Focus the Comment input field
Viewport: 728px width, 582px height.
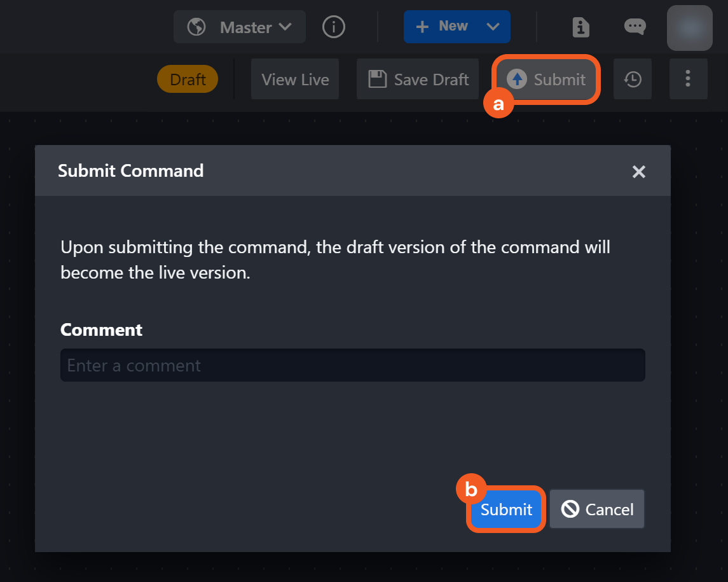[x=352, y=365]
